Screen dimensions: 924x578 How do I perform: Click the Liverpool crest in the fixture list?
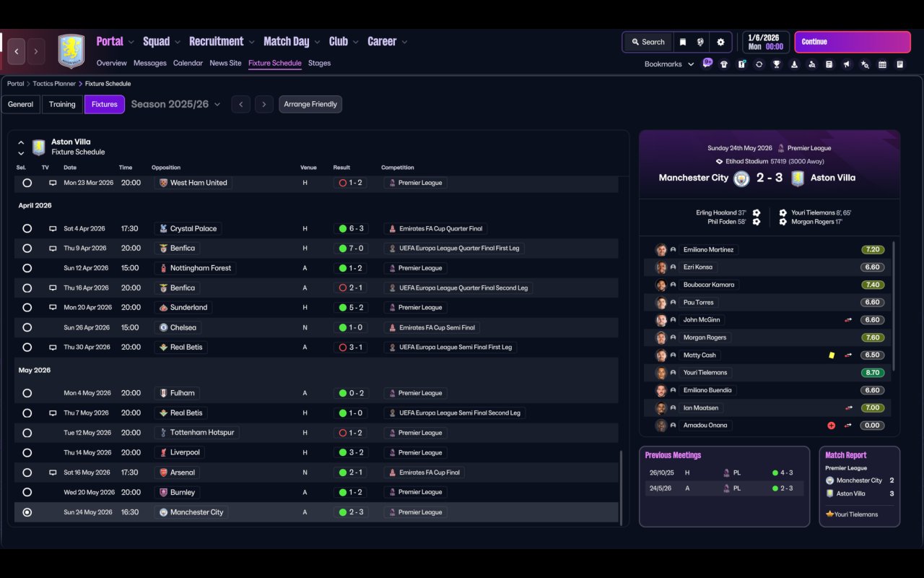163,453
